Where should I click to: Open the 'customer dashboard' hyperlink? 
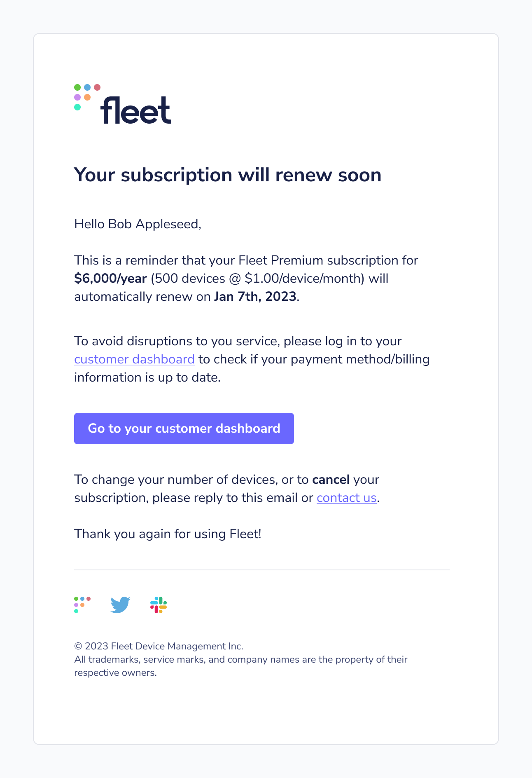click(x=134, y=359)
